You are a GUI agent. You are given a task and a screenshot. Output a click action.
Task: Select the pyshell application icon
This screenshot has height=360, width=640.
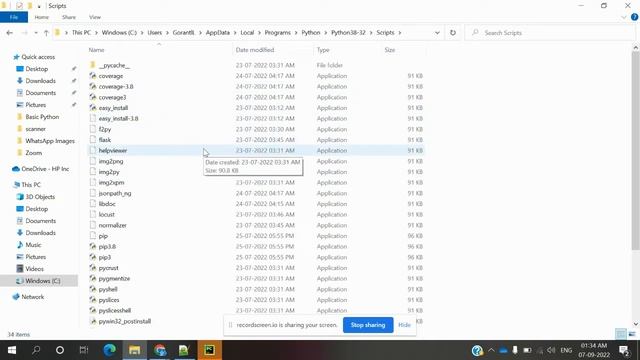tap(93, 289)
